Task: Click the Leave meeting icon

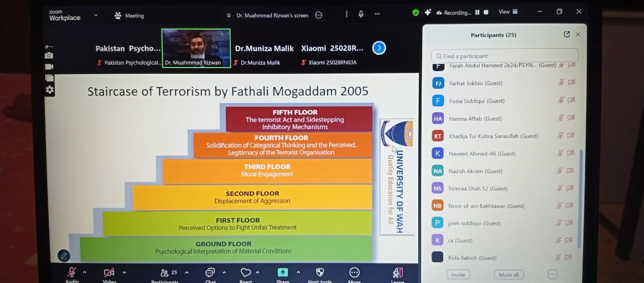Action: (x=397, y=273)
